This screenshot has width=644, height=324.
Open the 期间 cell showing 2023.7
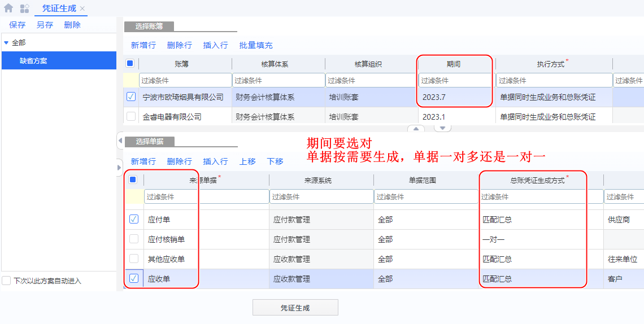point(454,97)
